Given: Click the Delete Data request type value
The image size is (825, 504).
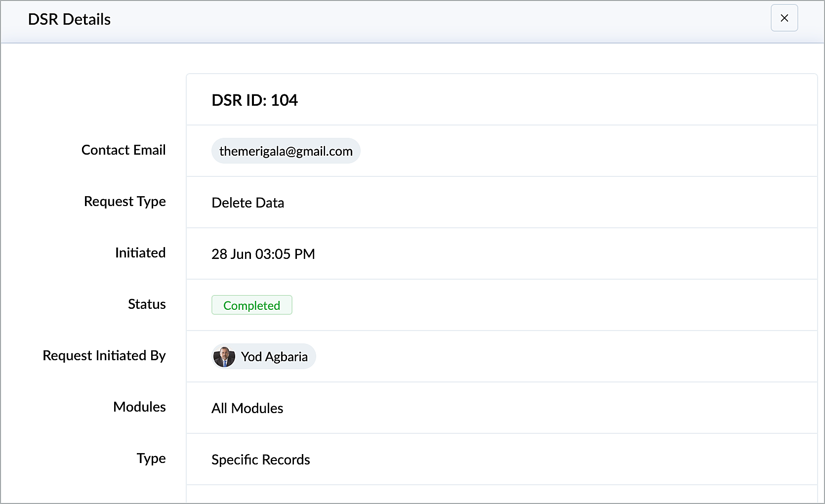Looking at the screenshot, I should coord(247,203).
